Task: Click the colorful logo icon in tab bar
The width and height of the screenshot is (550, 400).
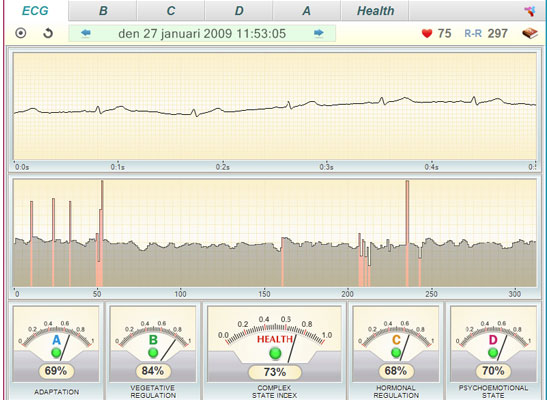Action: (529, 11)
